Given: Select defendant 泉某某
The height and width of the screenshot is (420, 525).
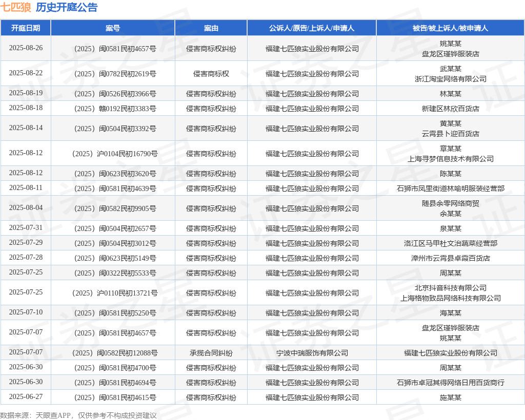Looking at the screenshot, I should pyautogui.click(x=450, y=229).
